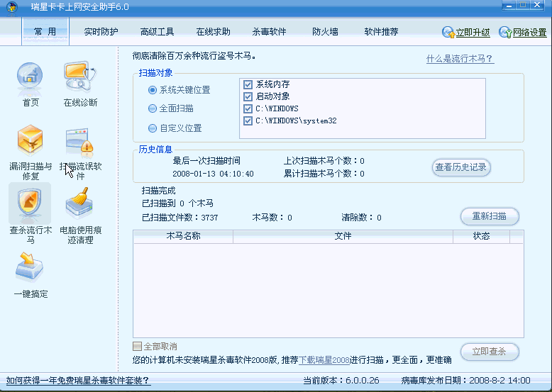Click scan time 2008-01-13 04:10:40

click(x=213, y=174)
